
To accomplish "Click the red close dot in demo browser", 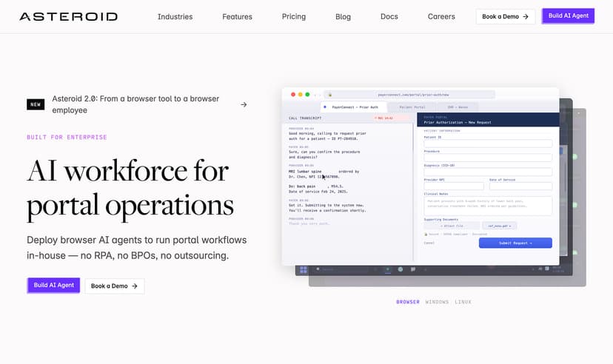I will [293, 95].
